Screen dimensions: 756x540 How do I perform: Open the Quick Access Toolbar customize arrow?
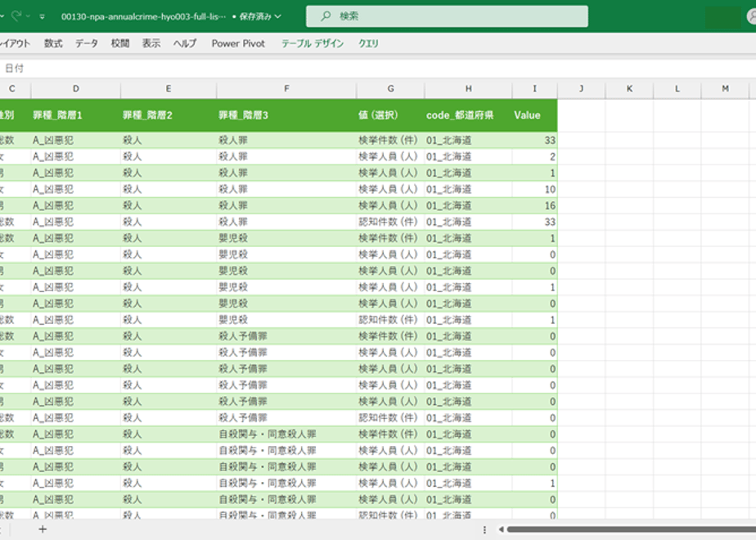(x=43, y=16)
